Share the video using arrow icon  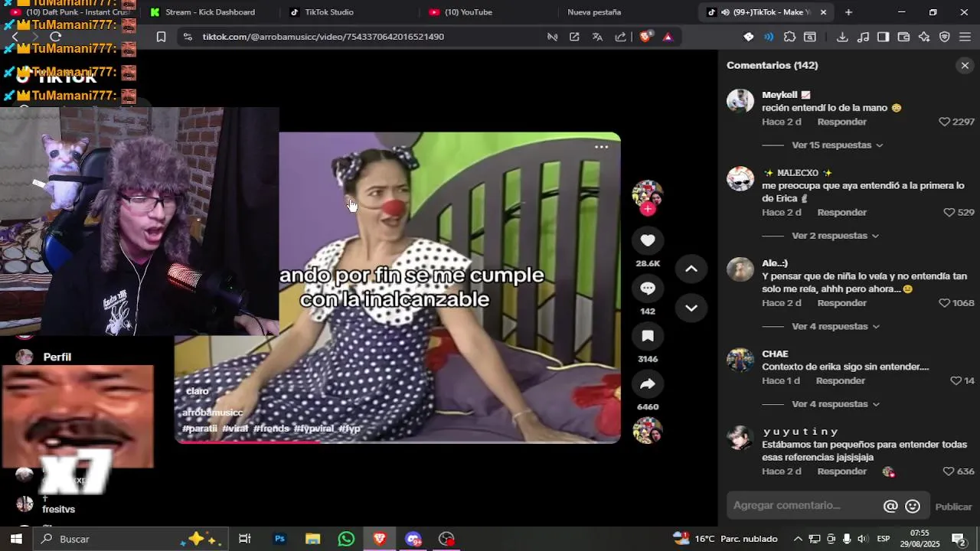coord(648,384)
